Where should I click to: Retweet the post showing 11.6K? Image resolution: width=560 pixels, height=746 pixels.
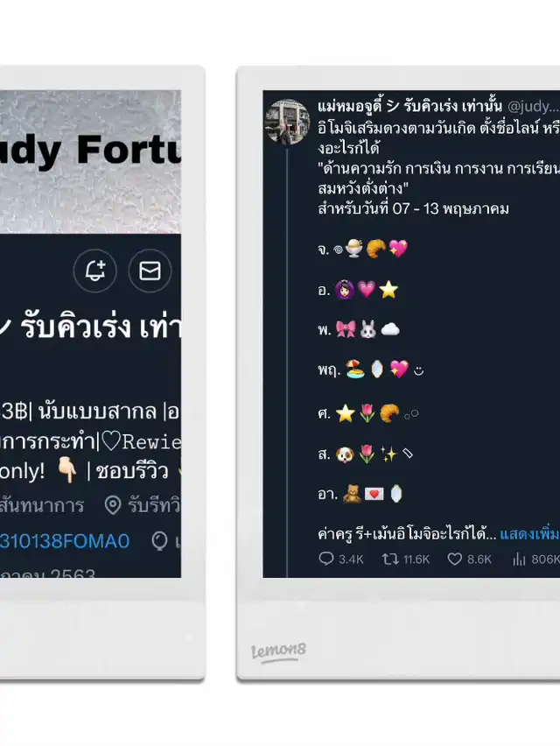[x=390, y=559]
